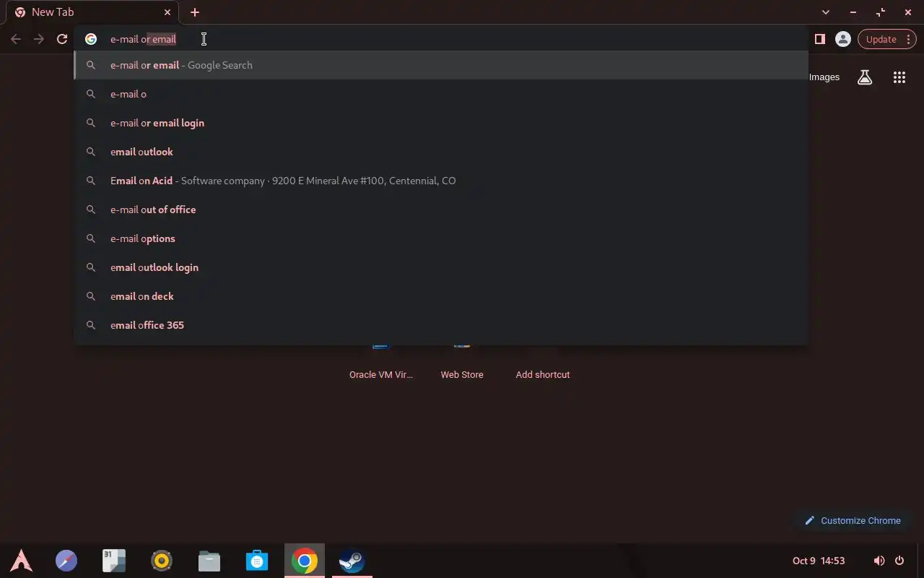Click the Update button
Screen dimensions: 924x578
pyautogui.click(x=886, y=39)
